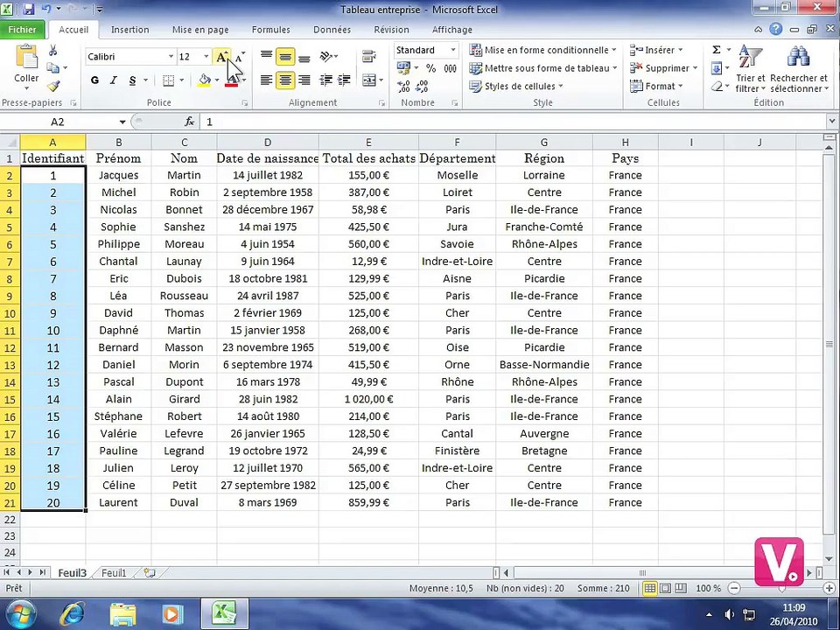Toggle align text left
The image size is (840, 630).
click(266, 80)
